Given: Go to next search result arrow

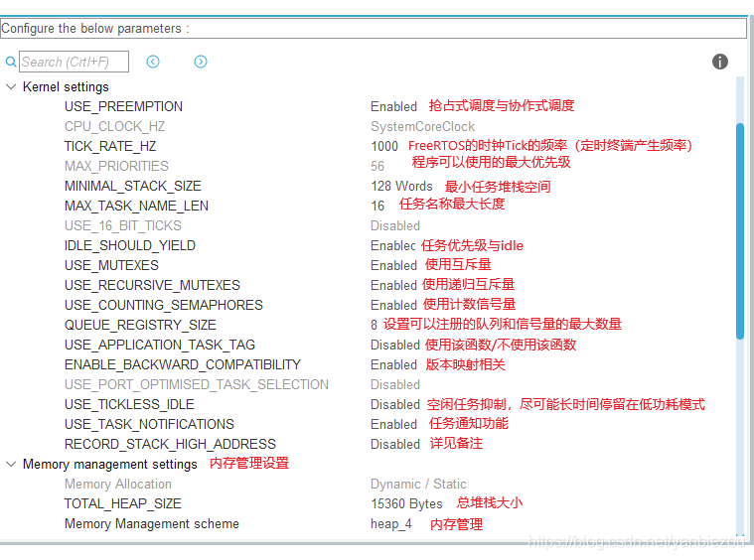Looking at the screenshot, I should click(201, 62).
